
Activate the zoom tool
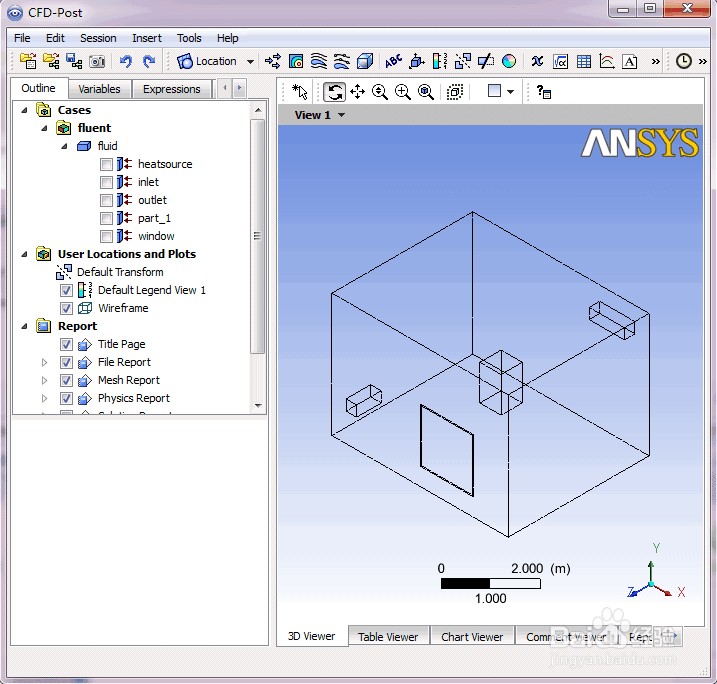pyautogui.click(x=380, y=92)
